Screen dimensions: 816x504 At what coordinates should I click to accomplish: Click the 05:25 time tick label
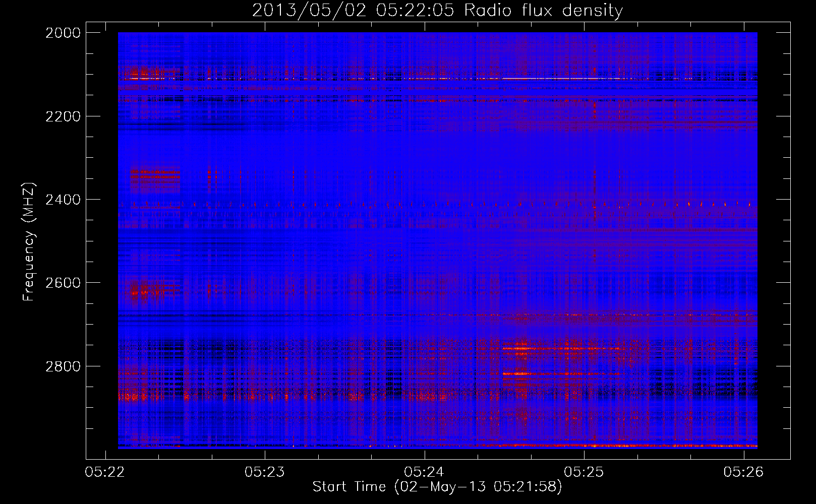pyautogui.click(x=584, y=472)
